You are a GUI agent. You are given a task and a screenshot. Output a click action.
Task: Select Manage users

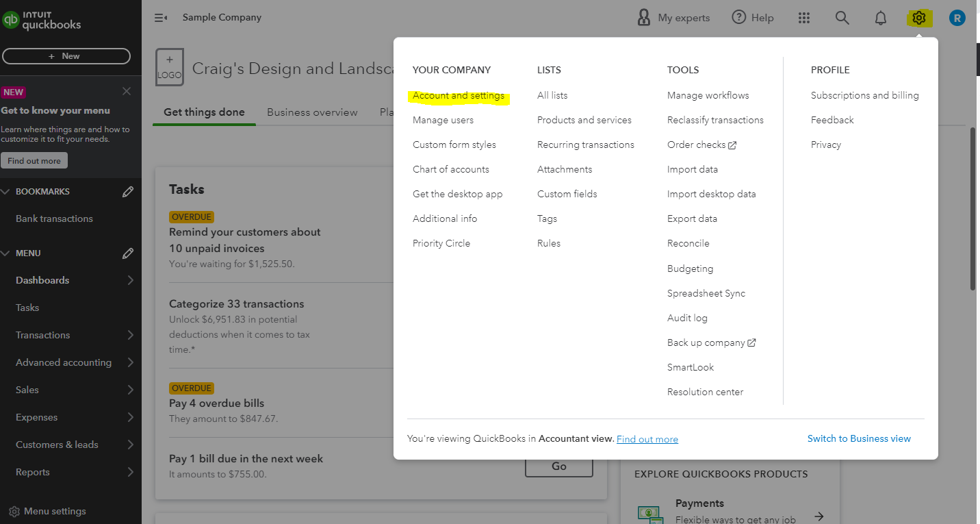point(443,120)
